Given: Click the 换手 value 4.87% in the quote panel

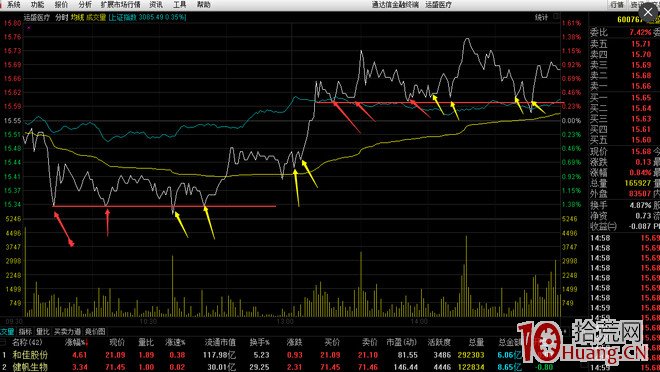Looking at the screenshot, I should (x=640, y=205).
